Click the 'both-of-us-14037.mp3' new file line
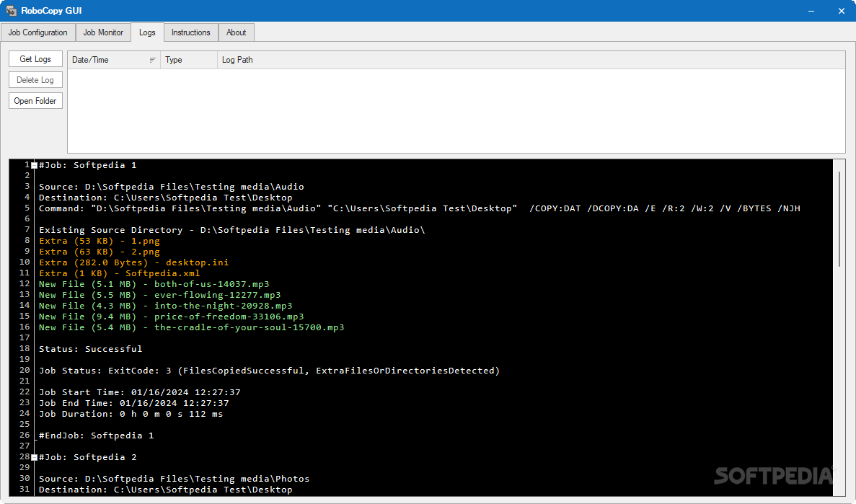The width and height of the screenshot is (856, 504). [x=154, y=284]
